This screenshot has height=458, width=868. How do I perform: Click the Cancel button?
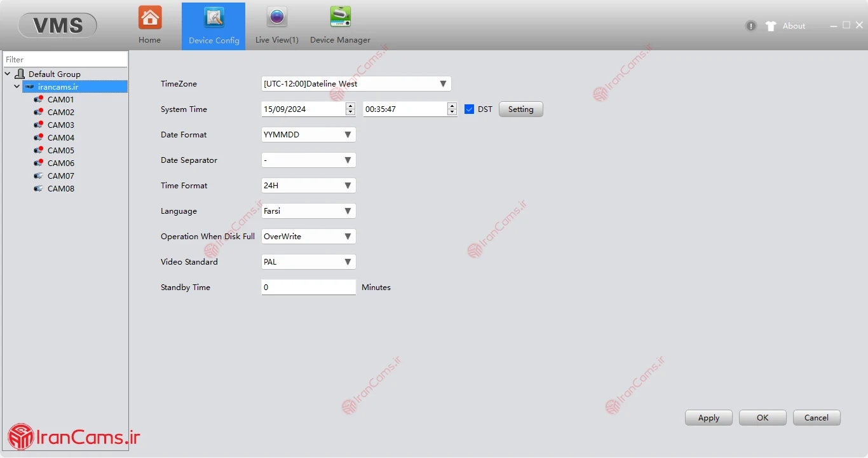817,418
